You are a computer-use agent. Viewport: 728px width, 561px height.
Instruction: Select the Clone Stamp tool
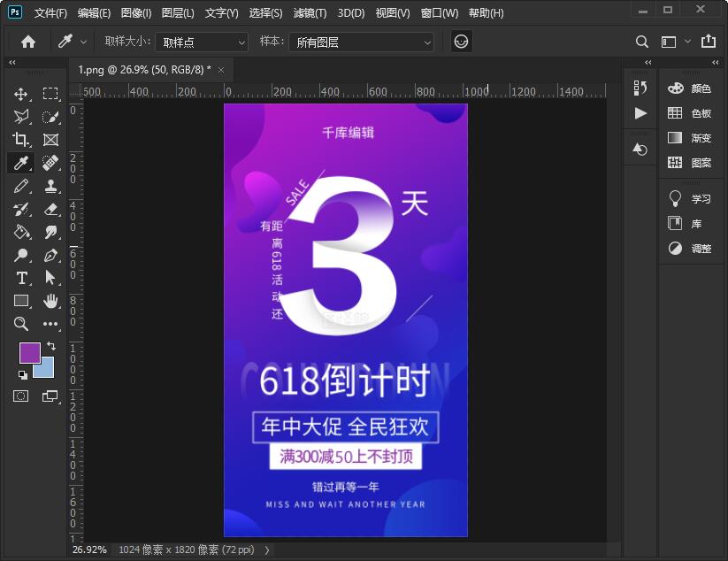[50, 186]
